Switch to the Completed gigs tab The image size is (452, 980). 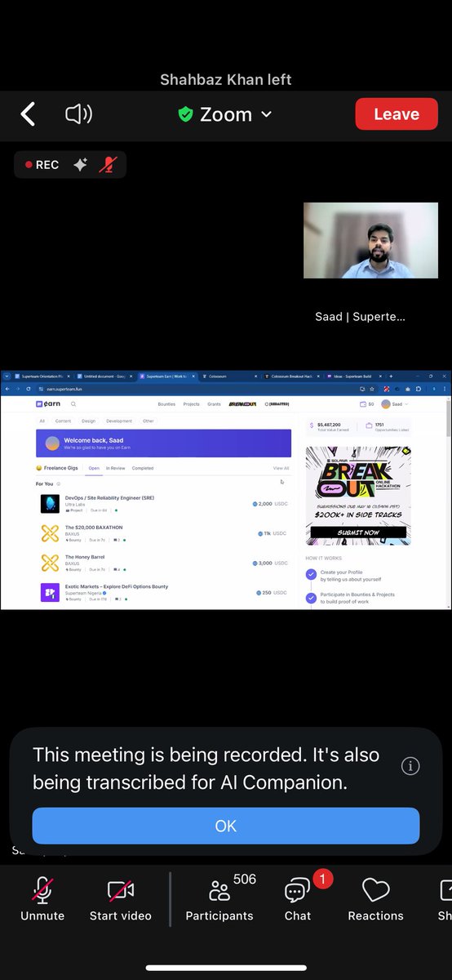[x=142, y=468]
